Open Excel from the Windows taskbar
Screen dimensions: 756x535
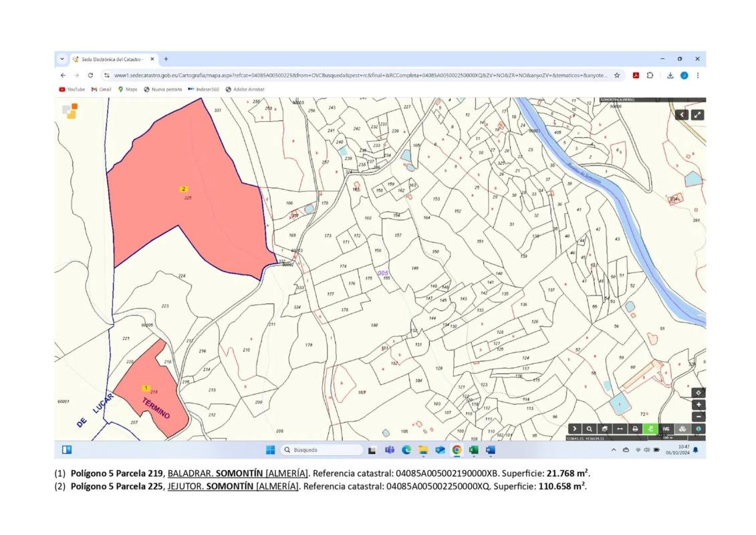tap(473, 450)
